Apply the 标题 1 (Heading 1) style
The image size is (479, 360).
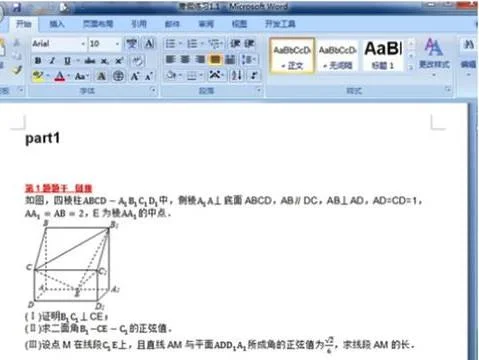(383, 56)
